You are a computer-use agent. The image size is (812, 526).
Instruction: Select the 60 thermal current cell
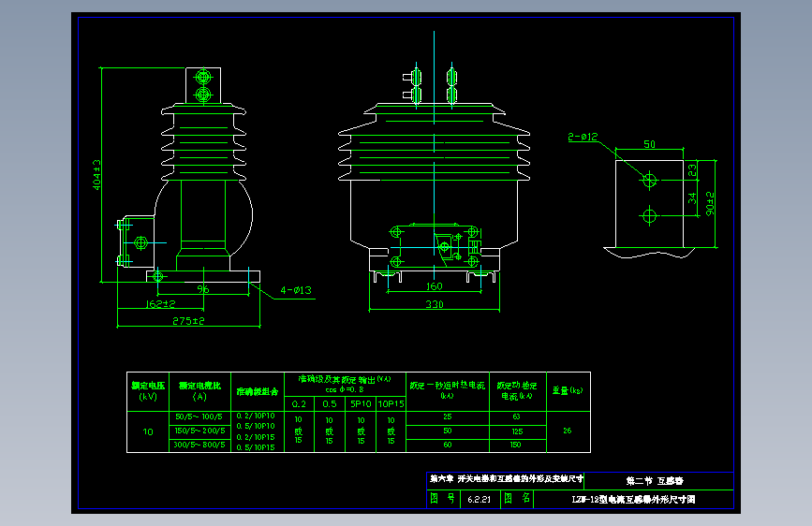[448, 445]
